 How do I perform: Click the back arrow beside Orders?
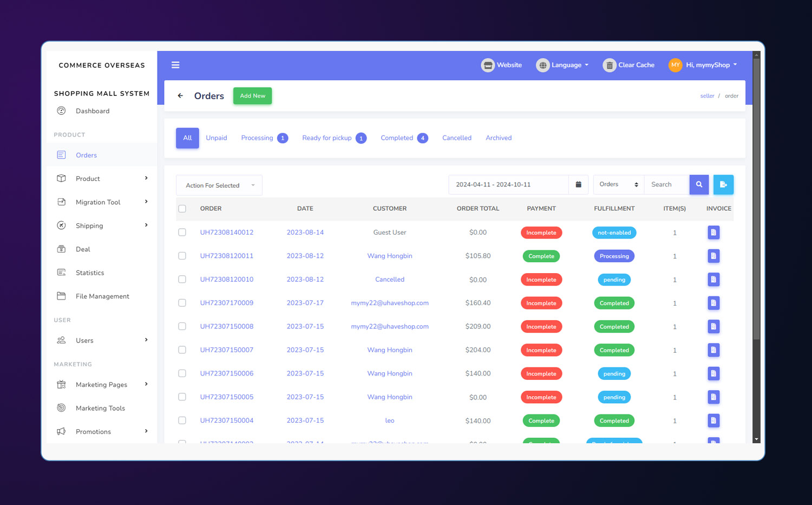180,96
